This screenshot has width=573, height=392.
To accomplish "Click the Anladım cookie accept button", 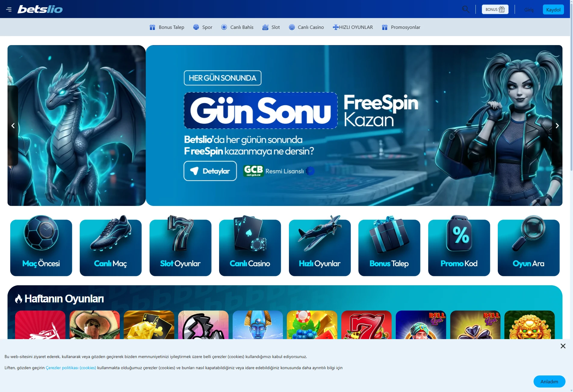I will click(x=549, y=381).
